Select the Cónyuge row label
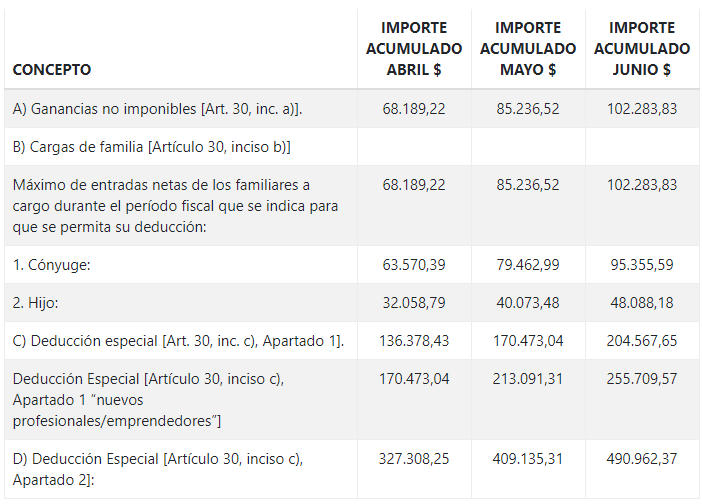702x504 pixels. (51, 265)
